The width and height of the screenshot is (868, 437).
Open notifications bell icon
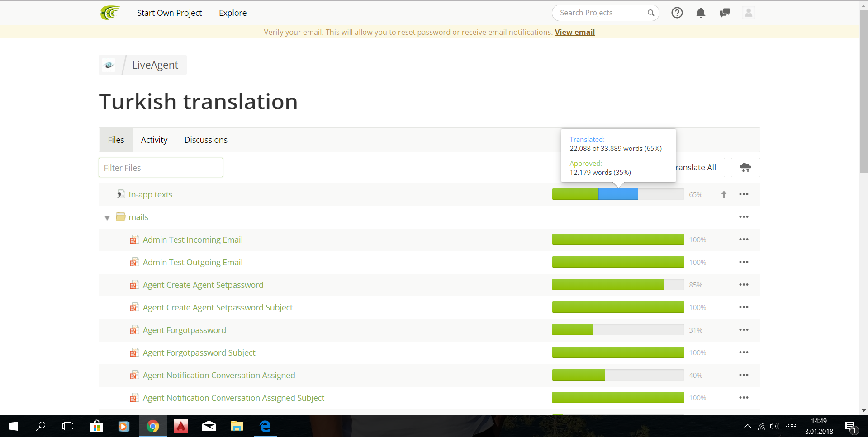point(701,13)
